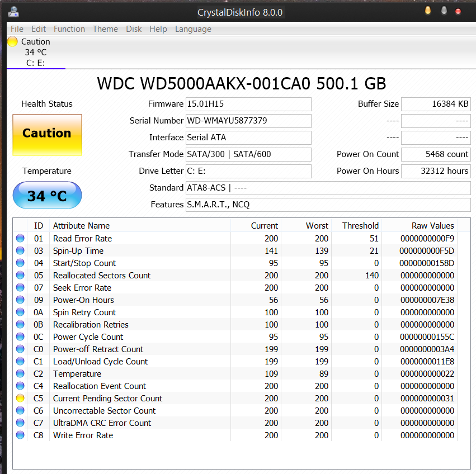The width and height of the screenshot is (476, 474).
Task: Open the Theme menu
Action: 105,29
